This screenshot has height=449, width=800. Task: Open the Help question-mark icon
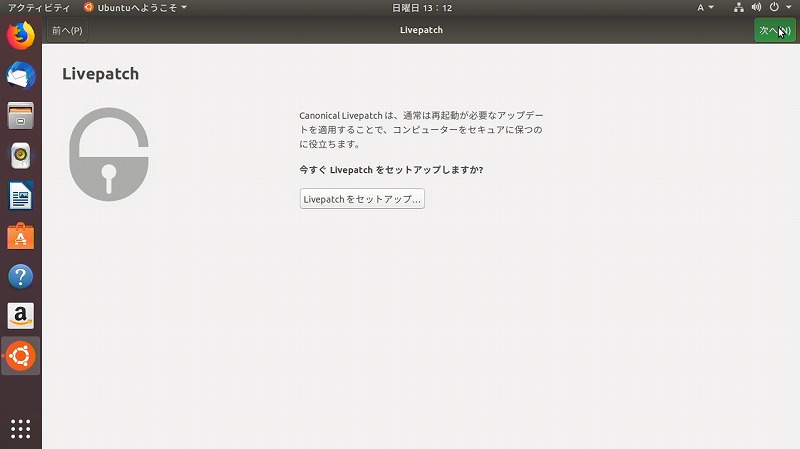[20, 277]
